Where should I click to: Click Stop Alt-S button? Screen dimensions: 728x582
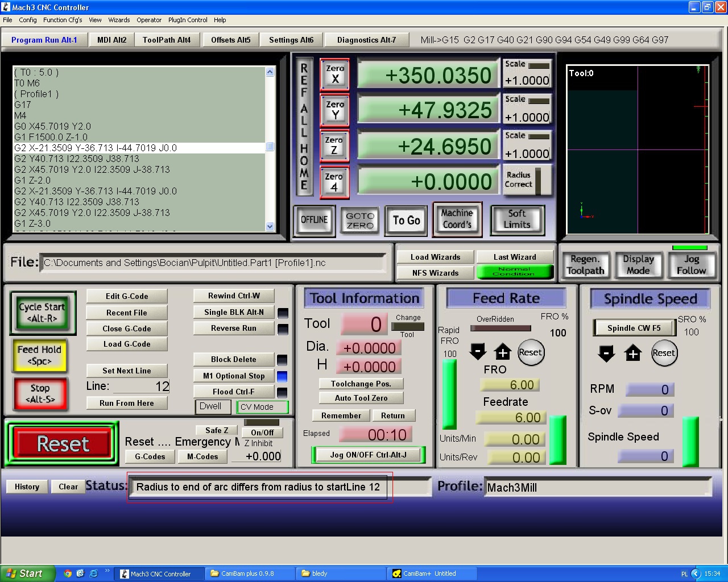point(40,393)
